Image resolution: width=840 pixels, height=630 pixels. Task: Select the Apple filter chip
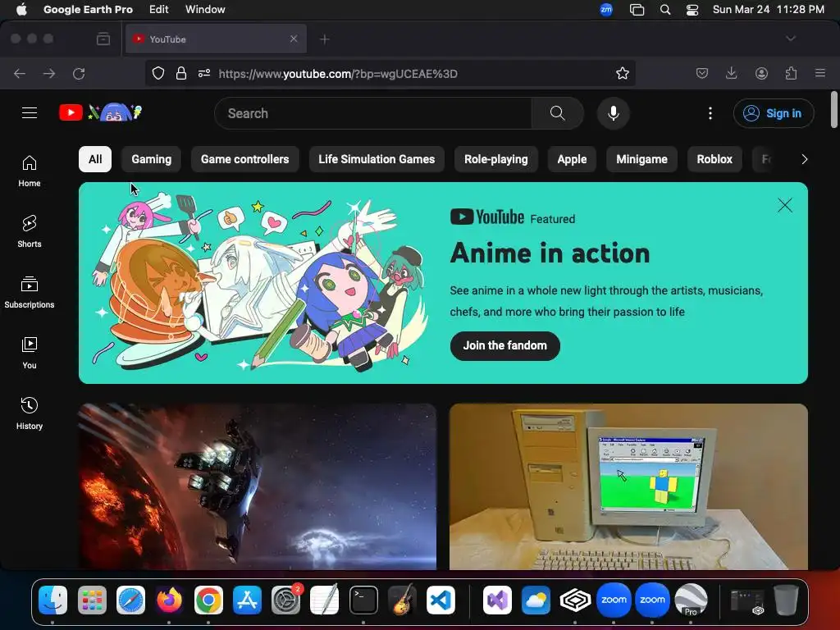(x=572, y=159)
